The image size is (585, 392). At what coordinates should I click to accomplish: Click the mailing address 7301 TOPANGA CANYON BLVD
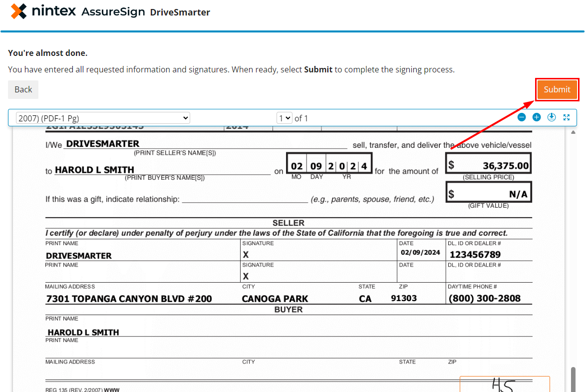point(129,299)
